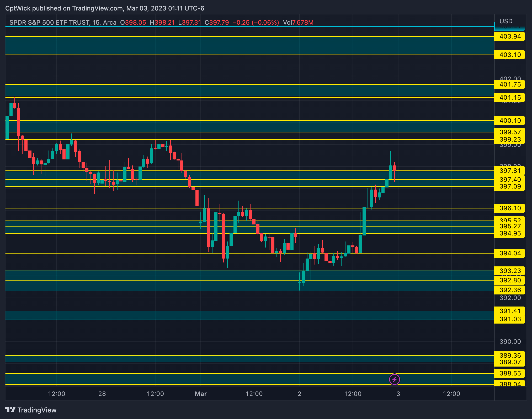Viewport: 532px width, 419px height.
Task: Click the purple lightning bolt icon
Action: click(394, 379)
